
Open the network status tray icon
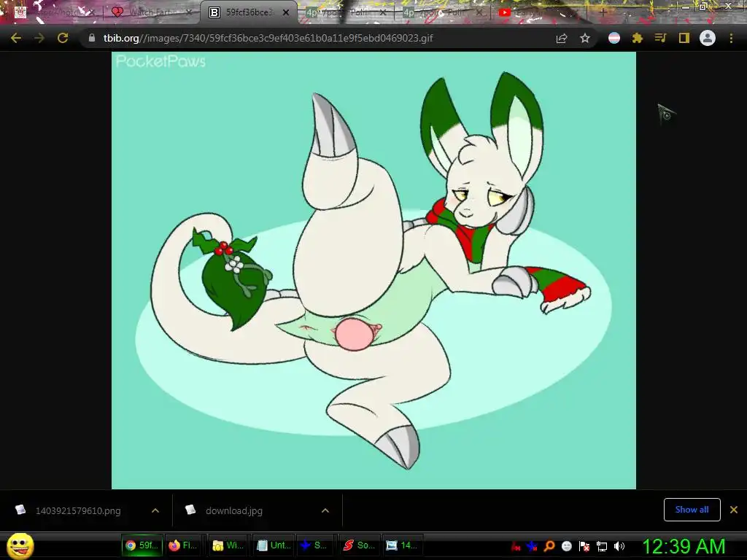pyautogui.click(x=602, y=546)
